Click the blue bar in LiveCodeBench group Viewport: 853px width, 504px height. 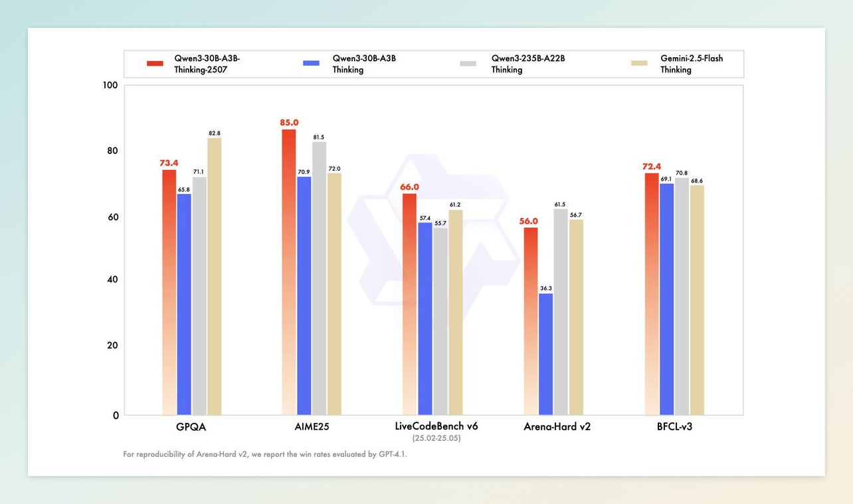point(425,319)
